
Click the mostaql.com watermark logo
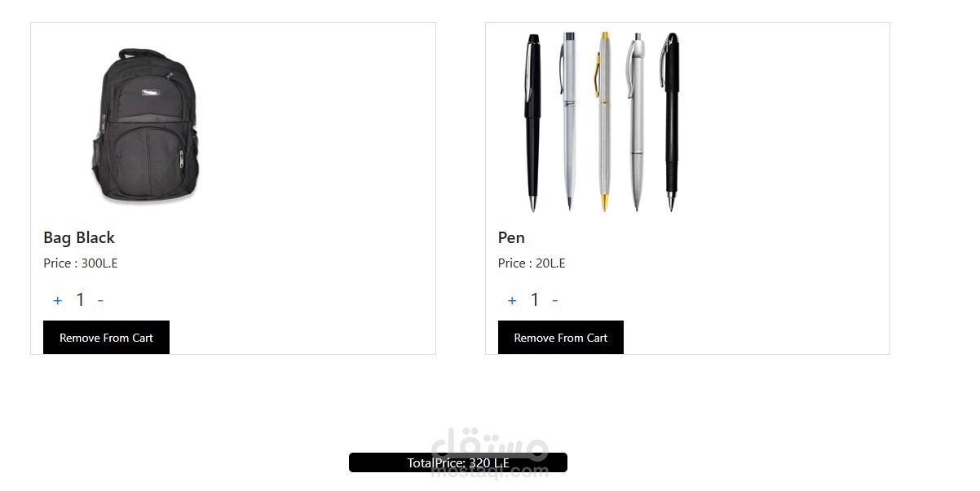click(x=489, y=452)
